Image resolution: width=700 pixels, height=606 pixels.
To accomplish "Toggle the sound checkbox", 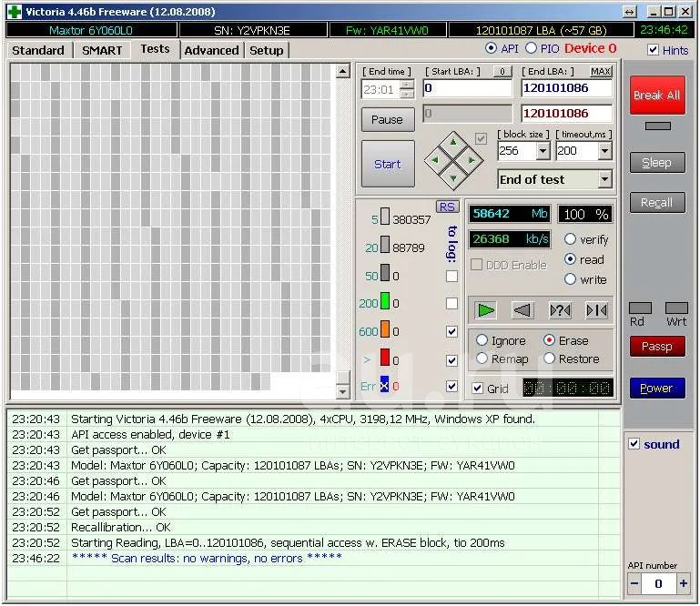I will [x=634, y=444].
